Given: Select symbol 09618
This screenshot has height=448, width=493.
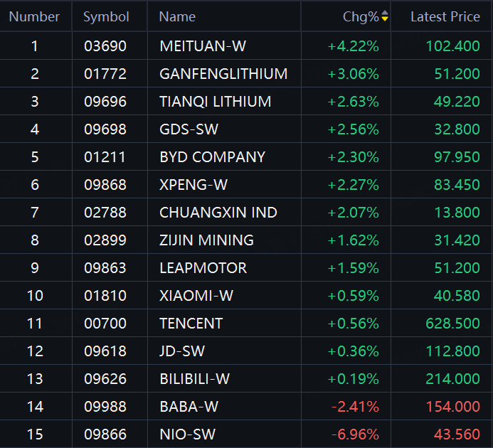Looking at the screenshot, I should [105, 351].
